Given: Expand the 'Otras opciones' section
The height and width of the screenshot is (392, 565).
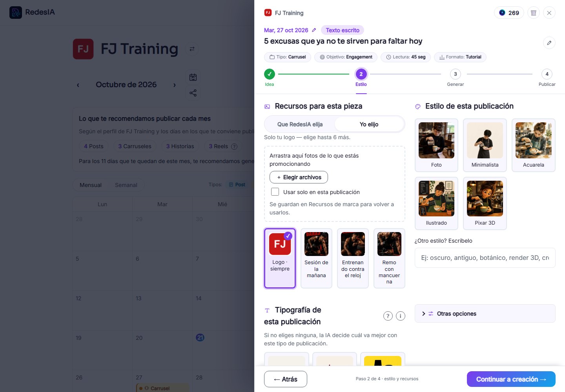Looking at the screenshot, I should pos(485,314).
